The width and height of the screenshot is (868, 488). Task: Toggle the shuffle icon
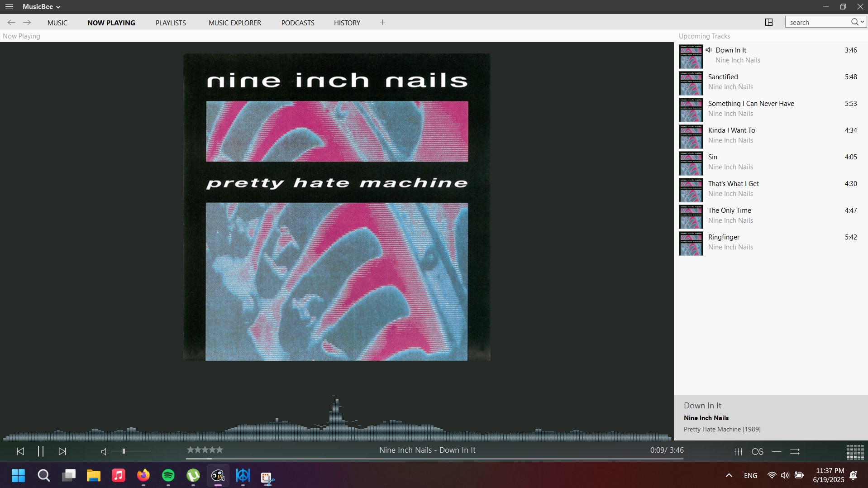click(x=795, y=451)
